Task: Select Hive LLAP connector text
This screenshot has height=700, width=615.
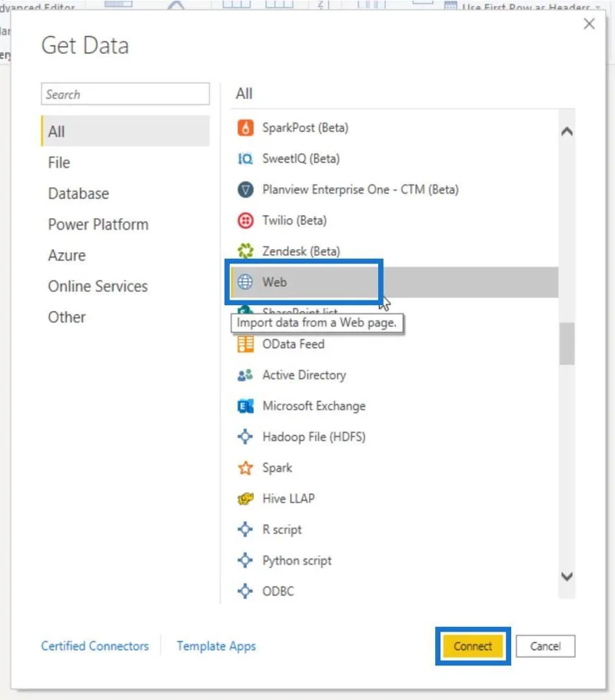Action: (x=288, y=498)
